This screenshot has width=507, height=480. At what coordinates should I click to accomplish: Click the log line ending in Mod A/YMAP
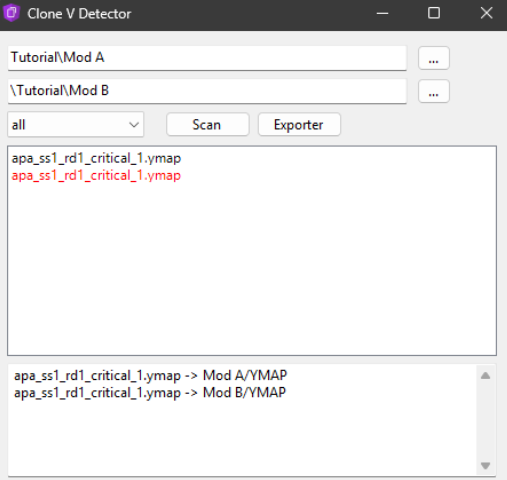tap(150, 376)
